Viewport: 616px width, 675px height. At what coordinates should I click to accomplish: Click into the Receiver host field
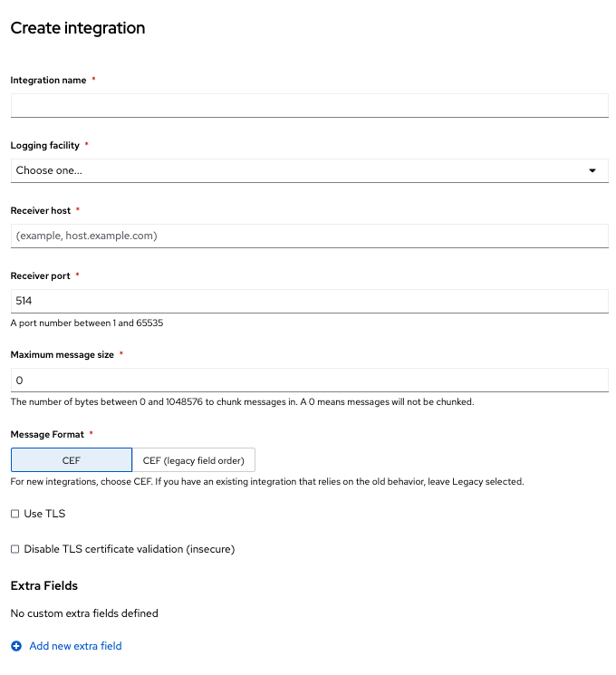pos(309,236)
